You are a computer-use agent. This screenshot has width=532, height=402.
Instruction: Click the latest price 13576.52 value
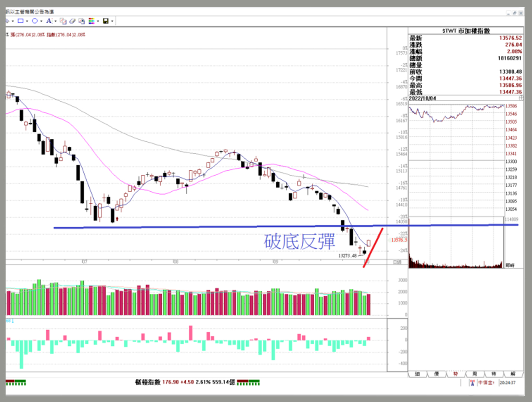tap(510, 38)
